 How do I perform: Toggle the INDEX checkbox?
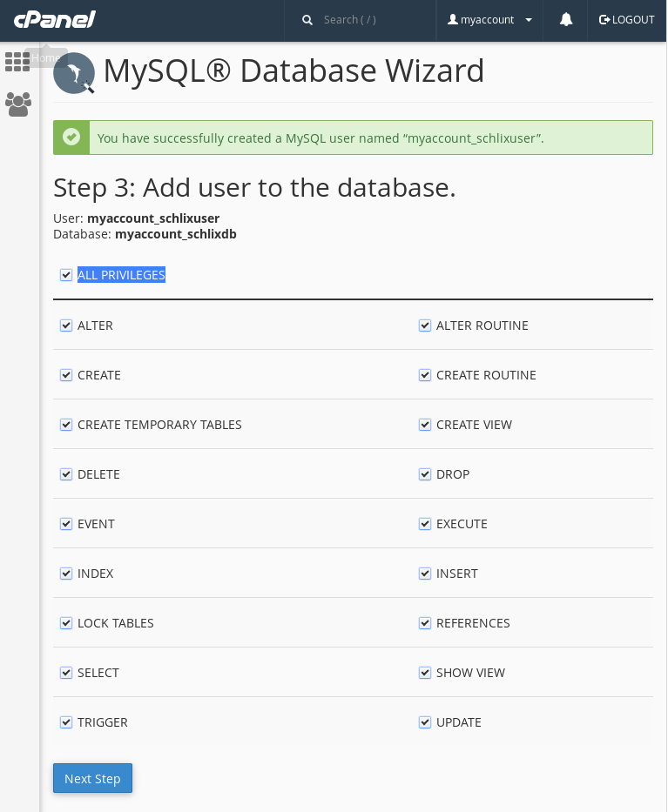(66, 574)
